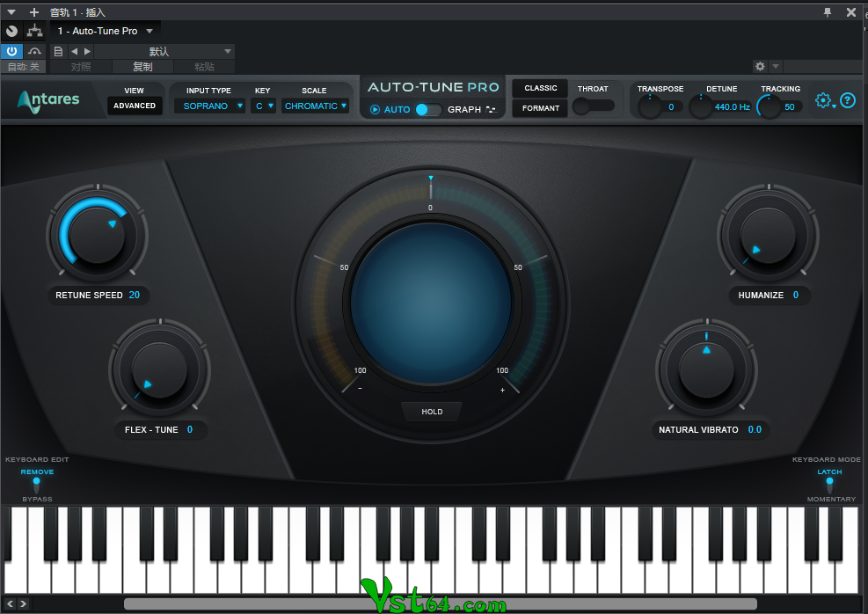The width and height of the screenshot is (868, 614).
Task: Open the help question mark icon
Action: pos(848,100)
